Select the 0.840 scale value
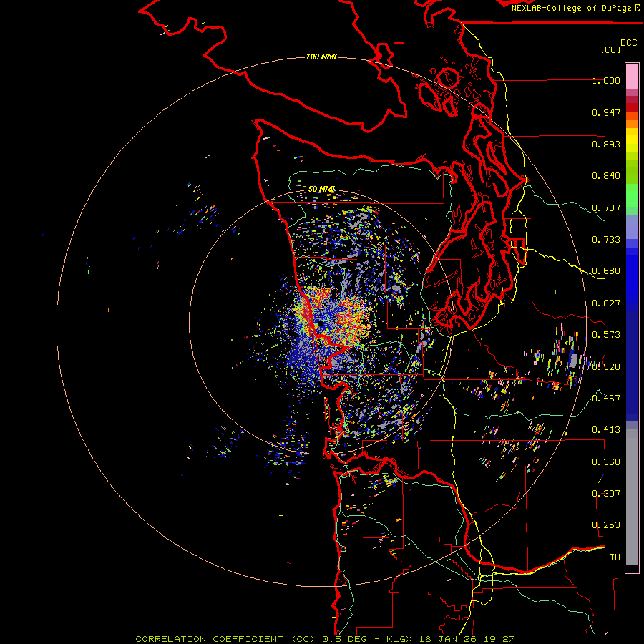 pyautogui.click(x=606, y=176)
